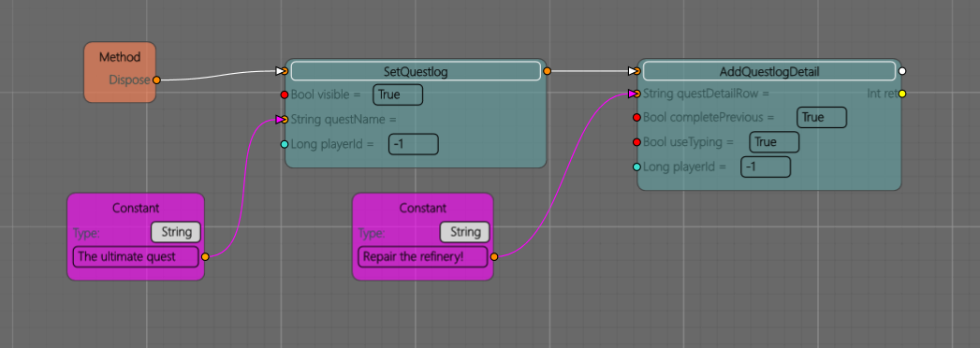Toggle the Bool visible True value
This screenshot has height=348, width=980.
(398, 95)
